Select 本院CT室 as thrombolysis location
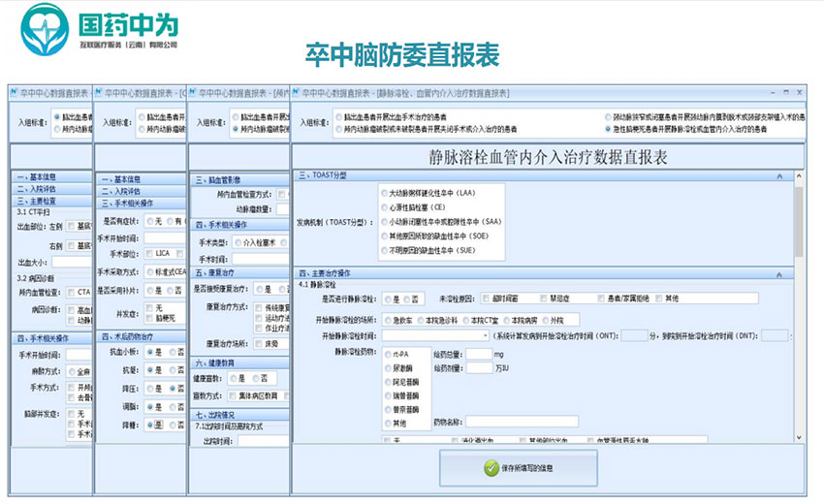The width and height of the screenshot is (824, 504). coord(466,320)
